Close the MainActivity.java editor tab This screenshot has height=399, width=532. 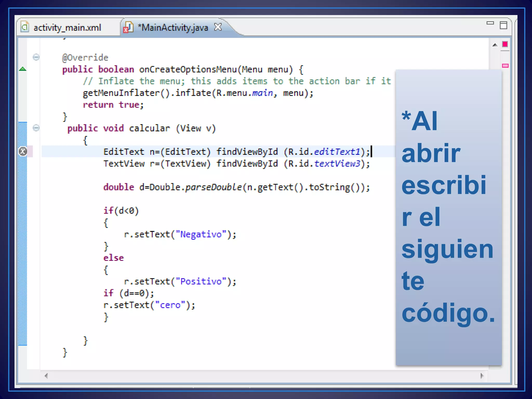pos(218,27)
